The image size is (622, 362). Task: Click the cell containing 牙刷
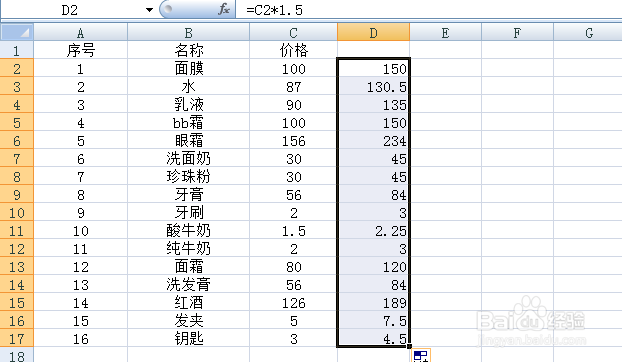click(188, 213)
